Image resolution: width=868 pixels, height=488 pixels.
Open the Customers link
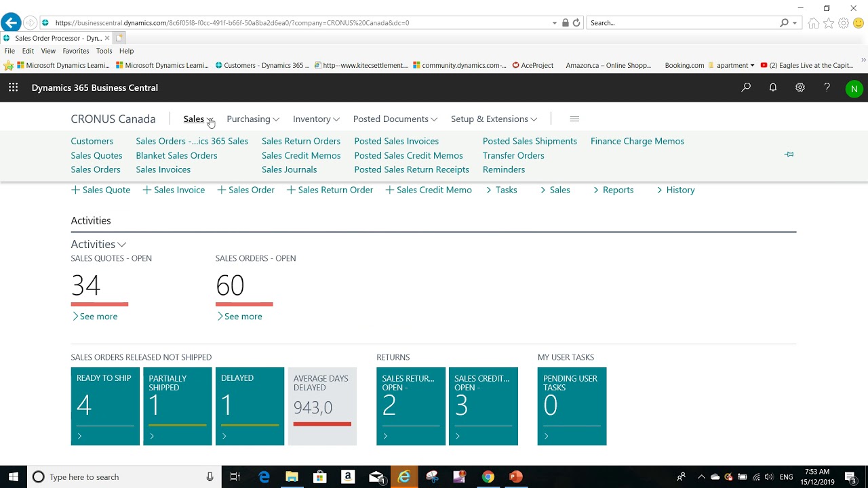(x=92, y=141)
